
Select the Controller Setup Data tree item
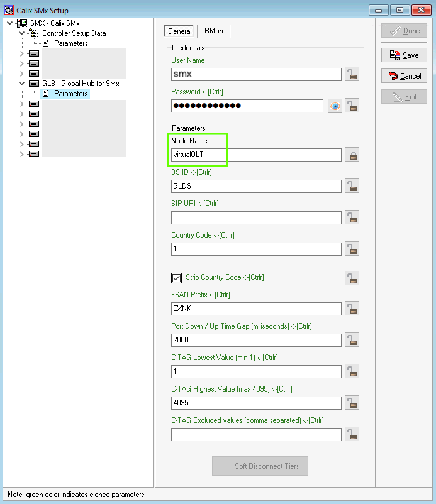(x=74, y=33)
